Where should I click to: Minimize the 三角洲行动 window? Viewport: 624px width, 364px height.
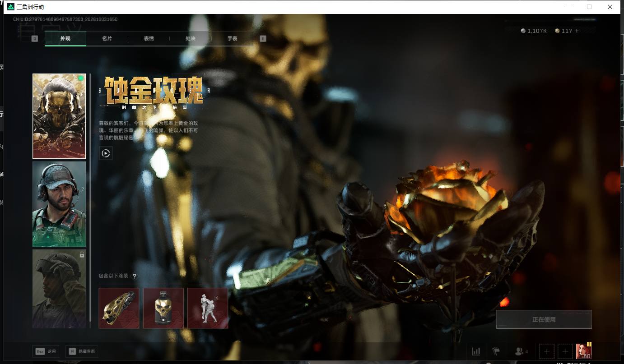(569, 7)
